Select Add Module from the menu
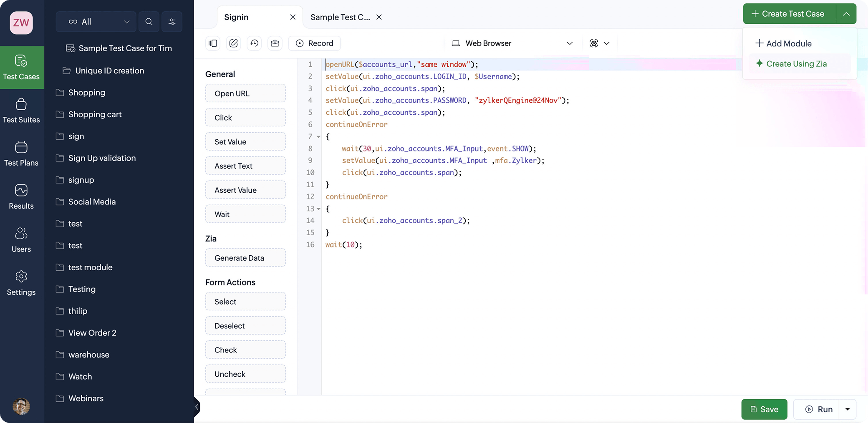 point(784,43)
